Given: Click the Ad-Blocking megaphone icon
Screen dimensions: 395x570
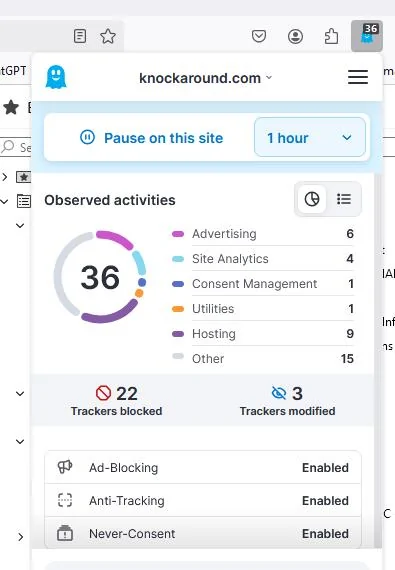Looking at the screenshot, I should 65,467.
